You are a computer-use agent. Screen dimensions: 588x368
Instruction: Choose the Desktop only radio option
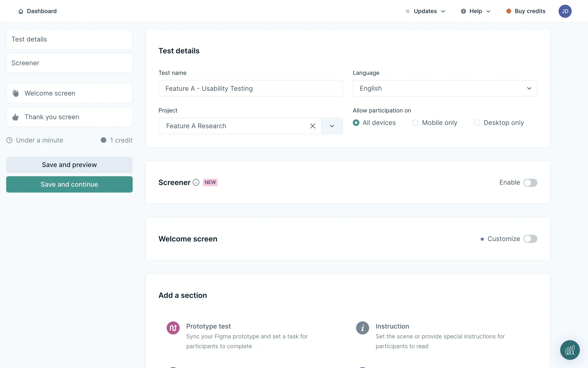click(477, 123)
